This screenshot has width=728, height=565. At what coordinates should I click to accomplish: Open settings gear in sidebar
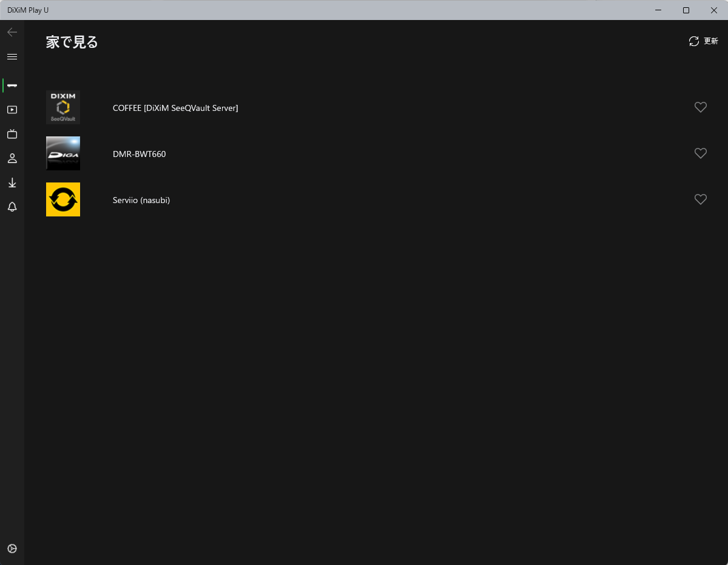(12, 549)
